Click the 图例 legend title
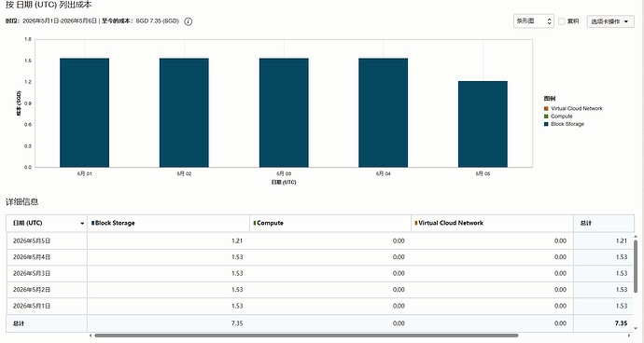 [550, 99]
